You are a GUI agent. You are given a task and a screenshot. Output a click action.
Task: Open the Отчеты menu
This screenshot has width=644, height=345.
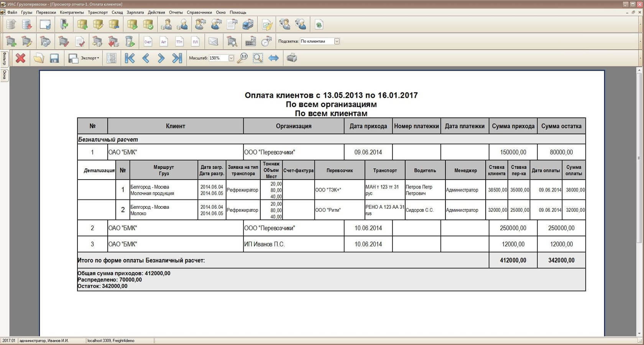pyautogui.click(x=176, y=12)
